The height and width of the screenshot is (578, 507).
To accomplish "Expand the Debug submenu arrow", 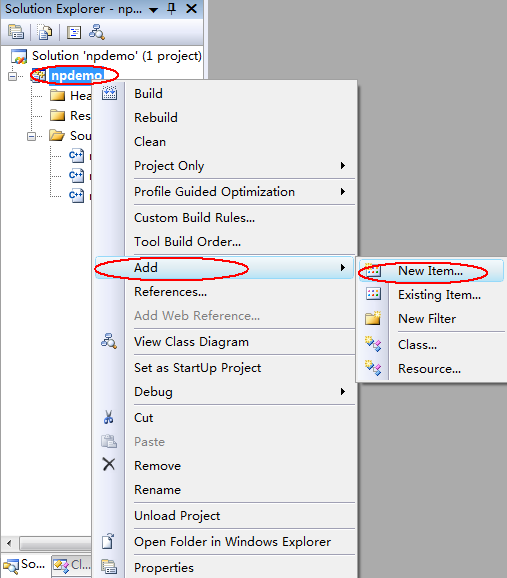I will coord(343,391).
